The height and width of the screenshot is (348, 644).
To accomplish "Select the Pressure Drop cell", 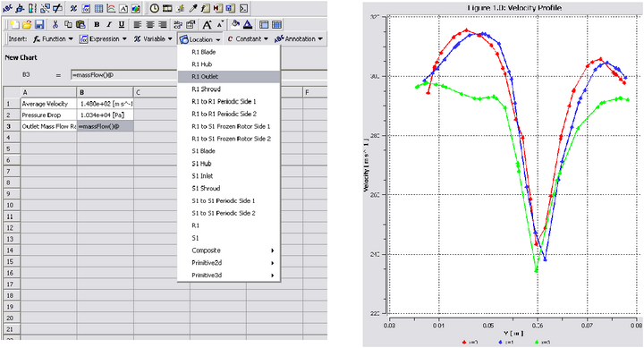I will [48, 115].
